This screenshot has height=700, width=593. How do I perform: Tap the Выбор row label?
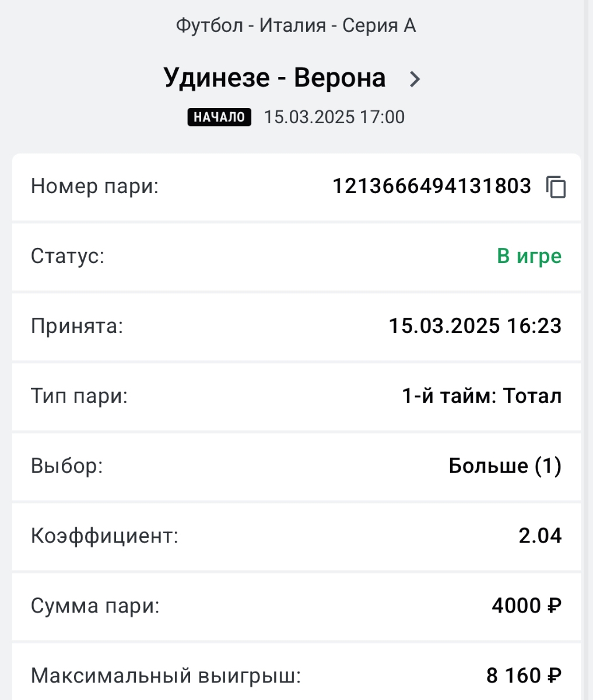pyautogui.click(x=66, y=466)
